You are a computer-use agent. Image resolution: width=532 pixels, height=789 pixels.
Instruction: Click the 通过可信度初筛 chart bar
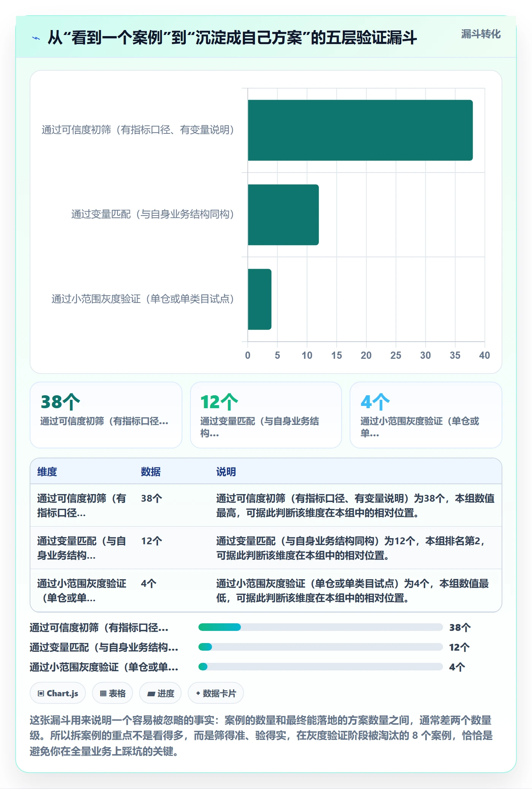point(360,130)
